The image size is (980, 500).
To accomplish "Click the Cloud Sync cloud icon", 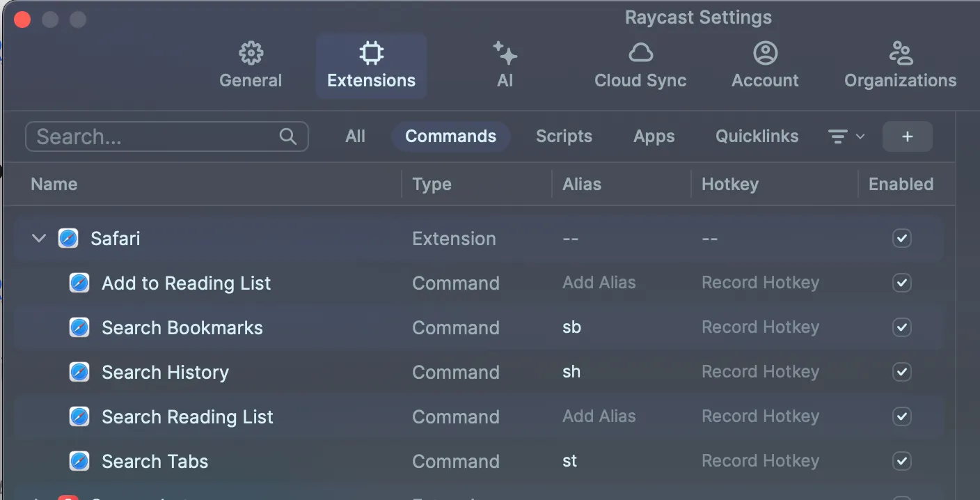I will 640,53.
